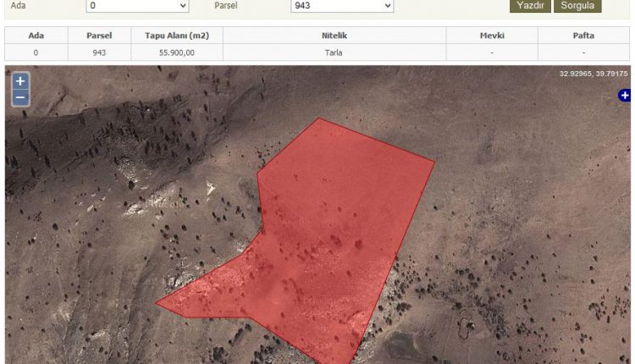Click the Parsel label beside the dropdown
The image size is (635, 364).
226,6
